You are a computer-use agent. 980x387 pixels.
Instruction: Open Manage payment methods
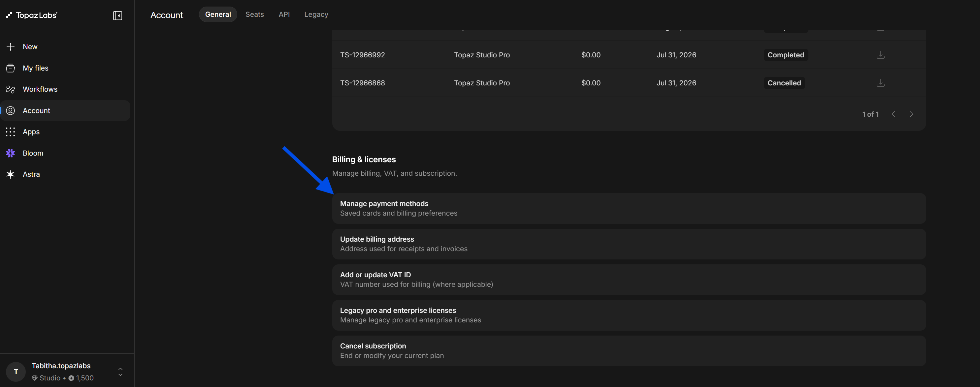[x=629, y=208]
